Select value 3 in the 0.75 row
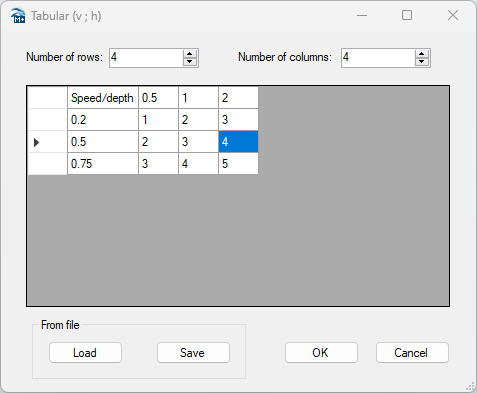 (x=158, y=164)
